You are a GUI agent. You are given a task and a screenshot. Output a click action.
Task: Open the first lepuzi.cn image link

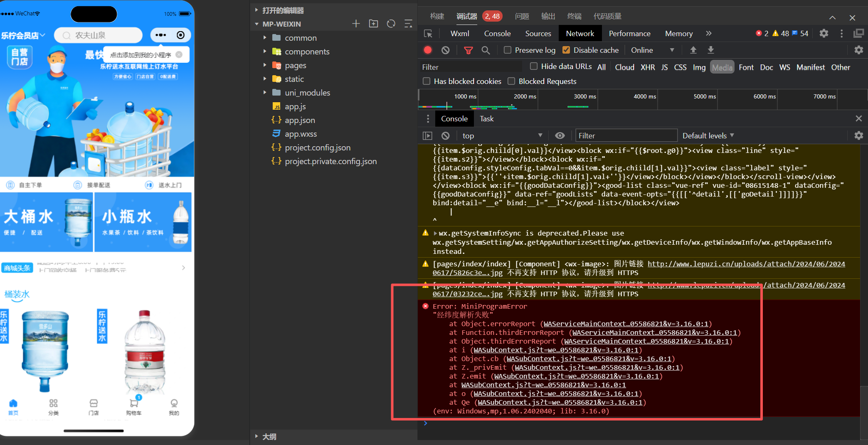click(x=746, y=264)
